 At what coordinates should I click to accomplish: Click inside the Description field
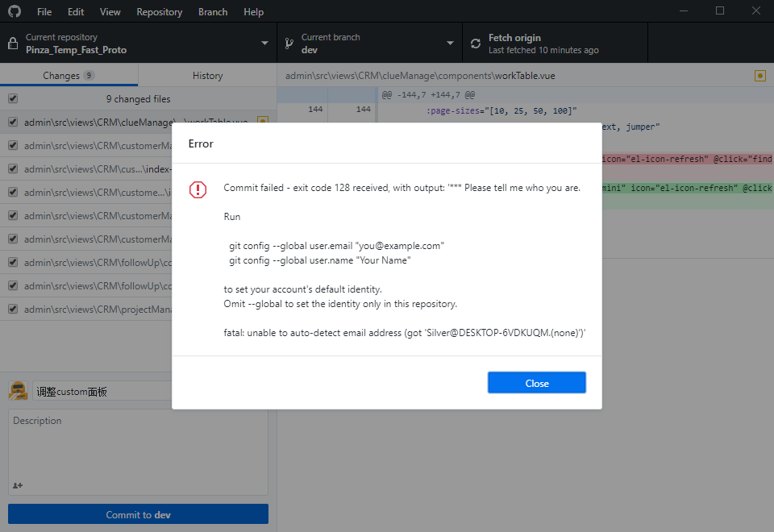click(x=137, y=443)
